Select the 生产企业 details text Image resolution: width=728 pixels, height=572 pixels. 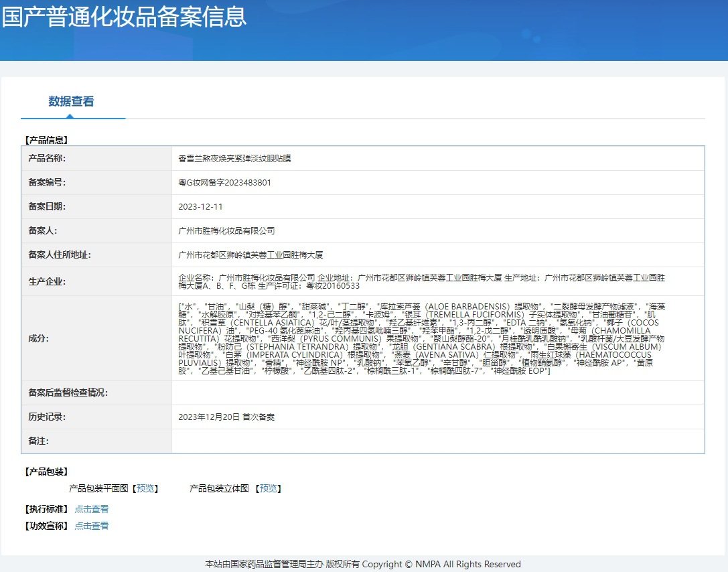421,281
